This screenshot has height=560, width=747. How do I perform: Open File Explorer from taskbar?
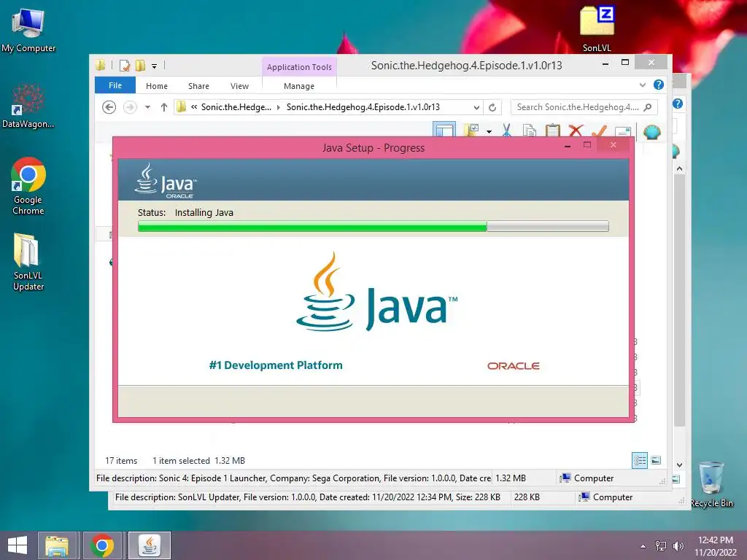pyautogui.click(x=57, y=545)
